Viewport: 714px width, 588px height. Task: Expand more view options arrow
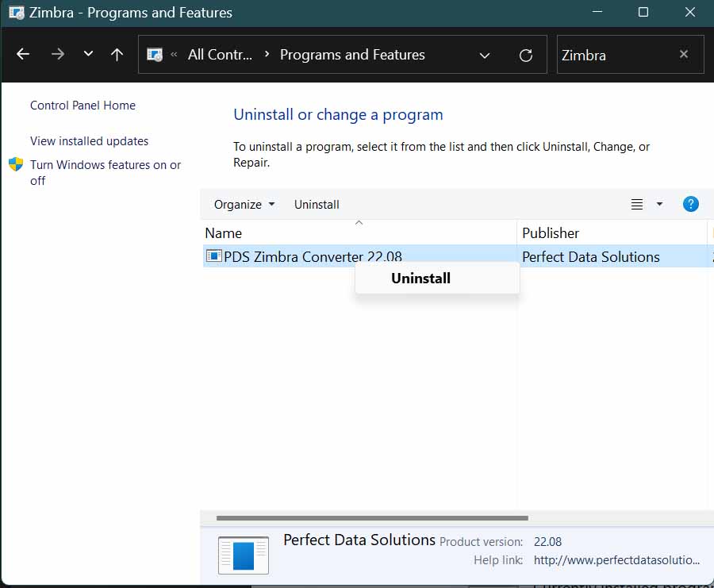pyautogui.click(x=659, y=204)
